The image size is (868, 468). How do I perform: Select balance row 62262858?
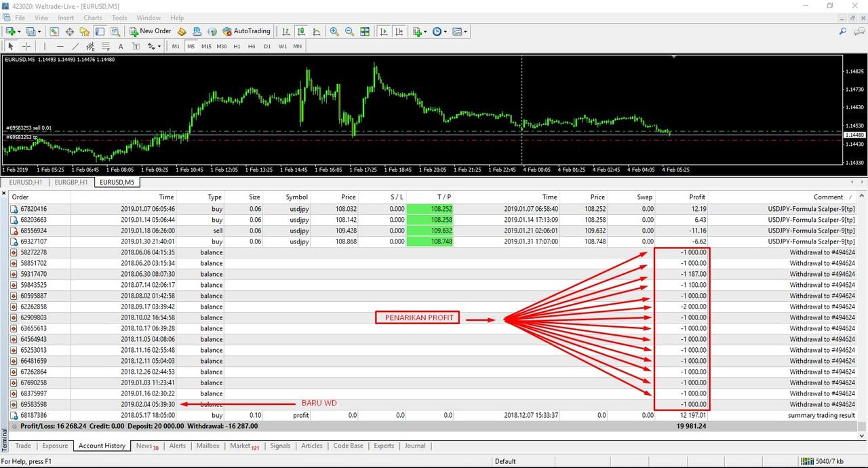(x=434, y=307)
